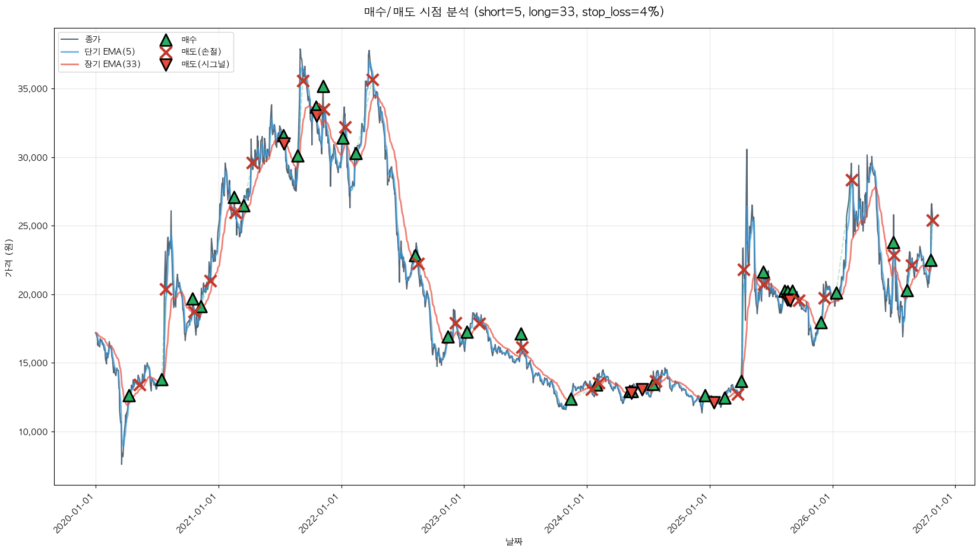Viewport: 980px width, 552px height.
Task: Click the 종가 legend label
Action: (x=93, y=39)
